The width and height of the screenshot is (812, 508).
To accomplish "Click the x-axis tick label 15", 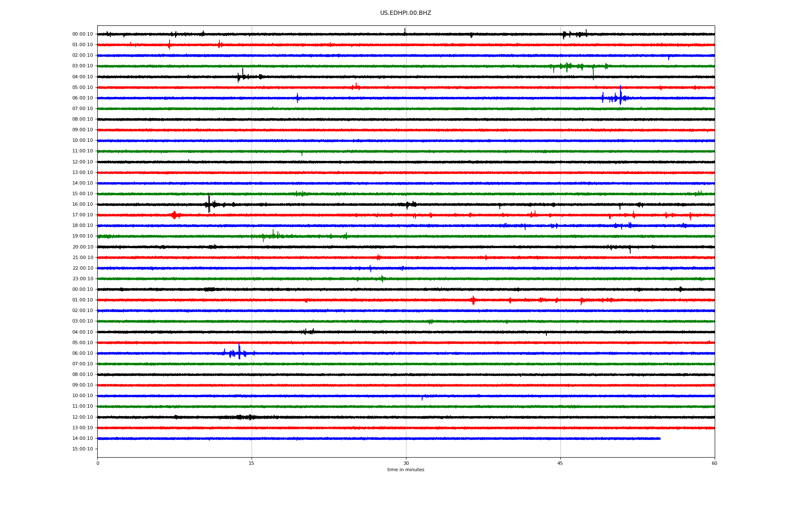I will point(252,464).
